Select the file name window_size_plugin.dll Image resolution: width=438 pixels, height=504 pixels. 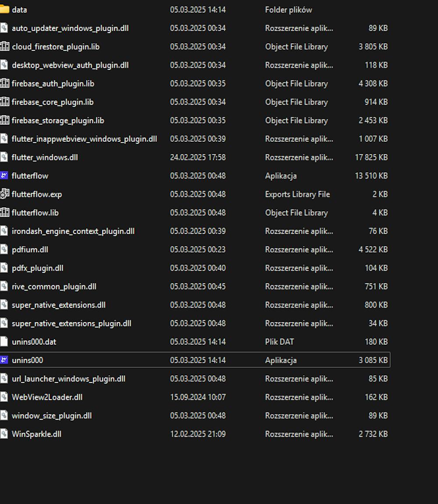click(x=52, y=416)
